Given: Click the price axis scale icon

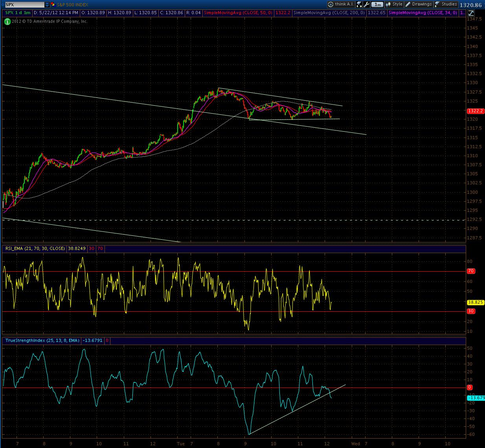Looking at the screenshot, I should 470,13.
